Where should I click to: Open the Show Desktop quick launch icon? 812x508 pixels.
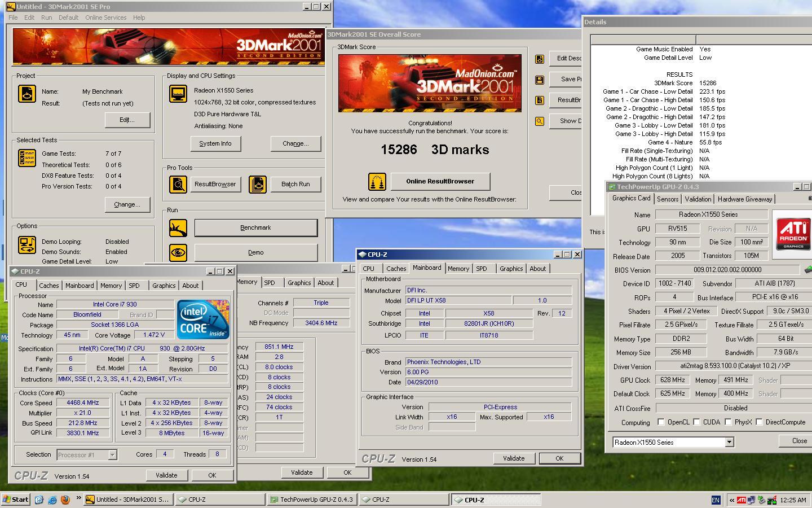click(39, 500)
